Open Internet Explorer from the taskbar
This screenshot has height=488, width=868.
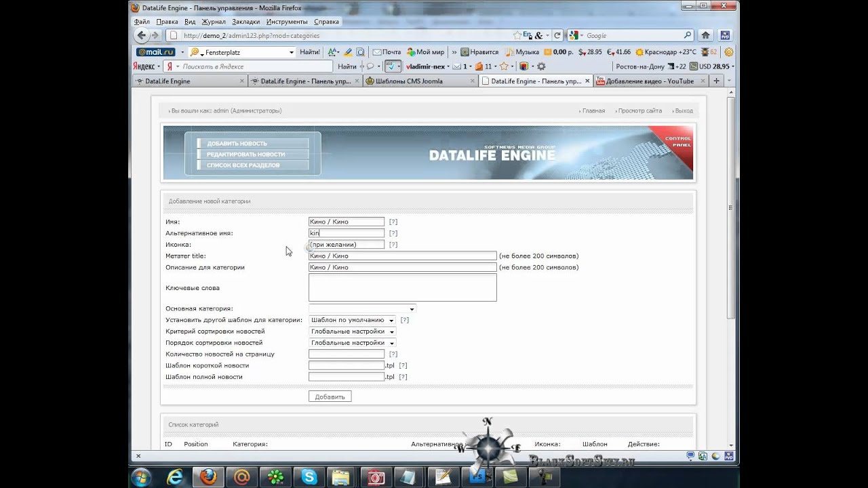tap(176, 477)
